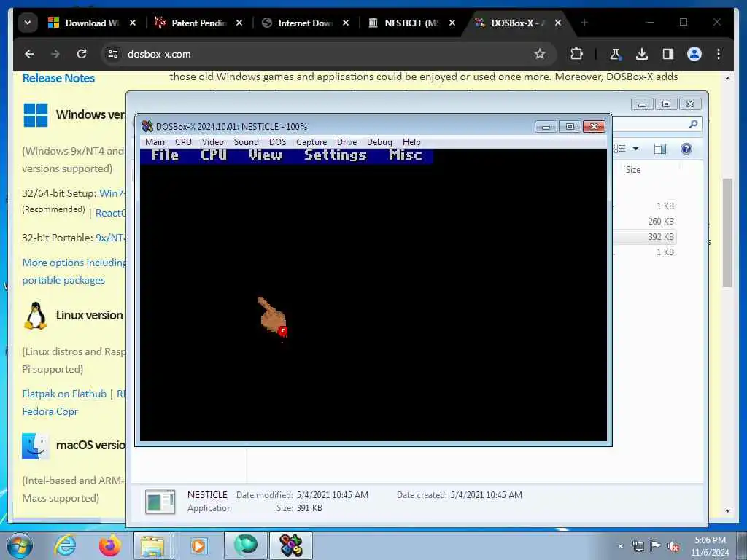This screenshot has width=747, height=560.
Task: Open the Sound menu in DOSBox-X
Action: [247, 142]
